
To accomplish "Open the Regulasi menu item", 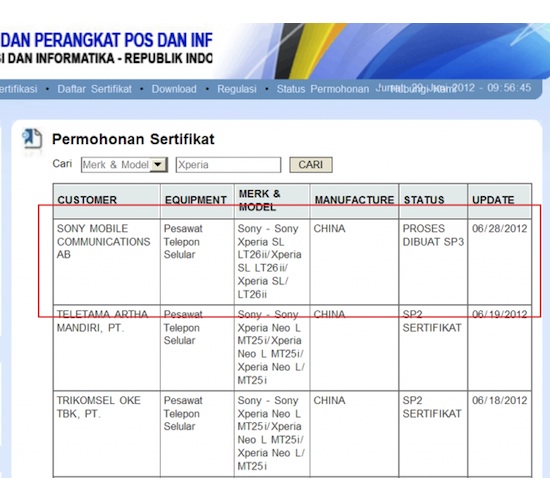I will 237,89.
